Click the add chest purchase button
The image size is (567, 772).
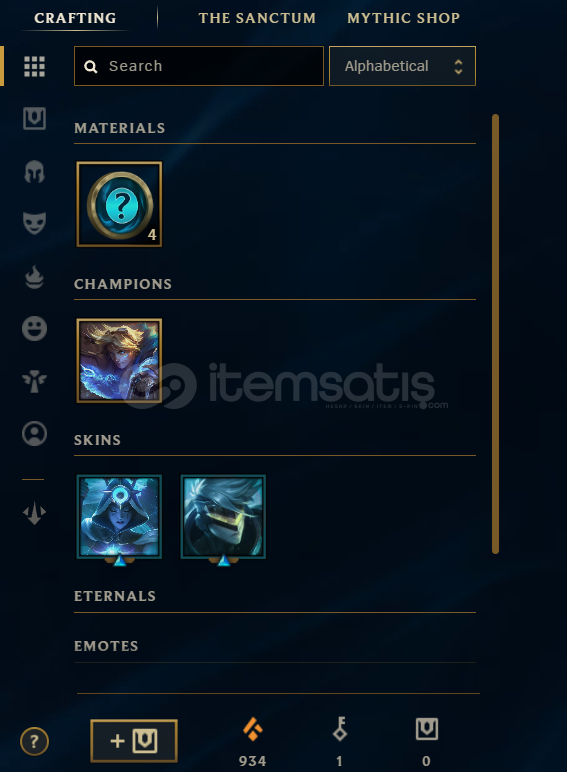pos(134,740)
